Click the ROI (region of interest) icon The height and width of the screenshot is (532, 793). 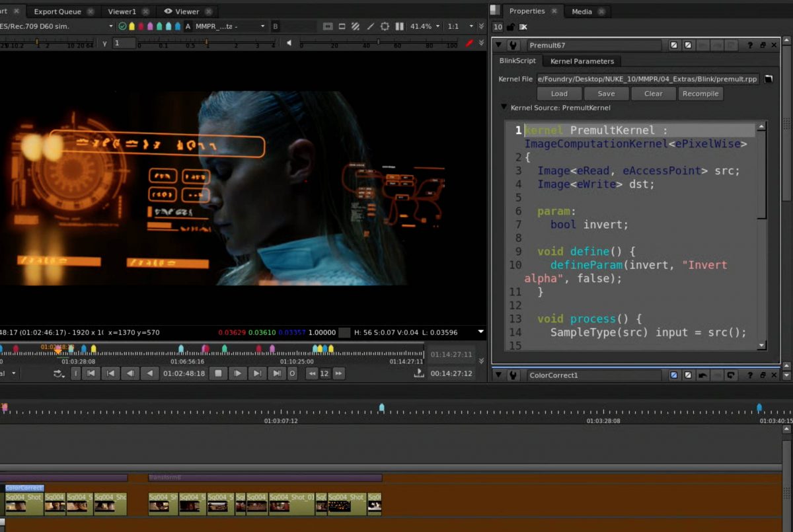(342, 25)
